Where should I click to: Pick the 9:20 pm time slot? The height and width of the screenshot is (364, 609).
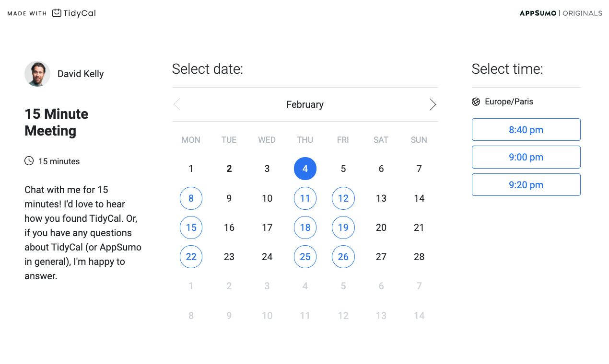point(526,185)
